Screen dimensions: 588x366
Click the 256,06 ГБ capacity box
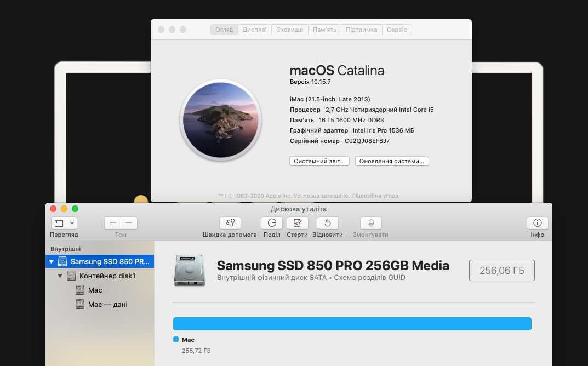pos(502,270)
